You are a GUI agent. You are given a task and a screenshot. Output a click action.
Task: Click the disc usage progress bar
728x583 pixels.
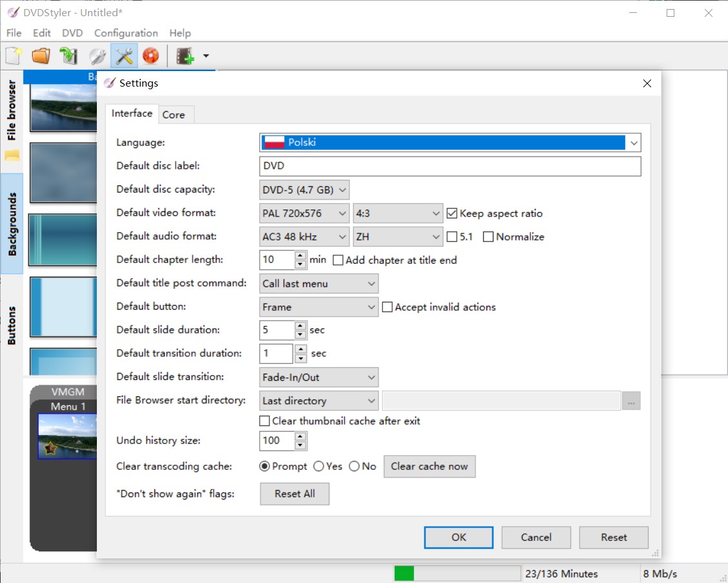click(x=457, y=574)
